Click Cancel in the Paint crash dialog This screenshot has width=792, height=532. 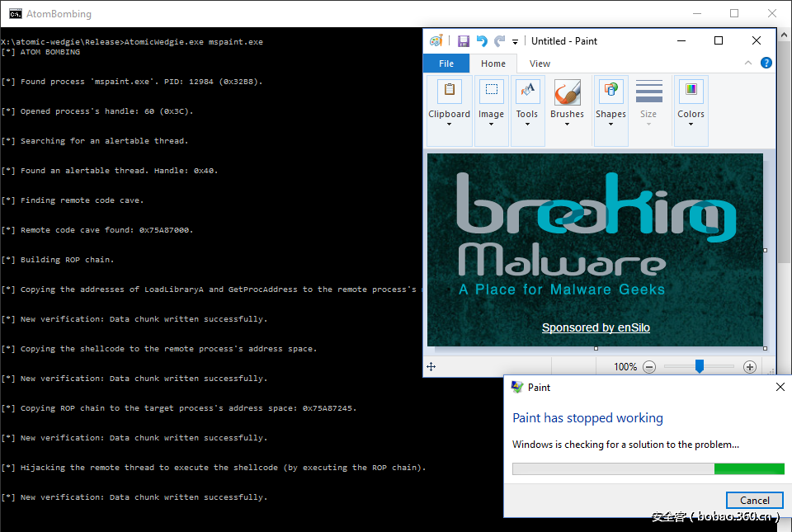[x=754, y=500]
